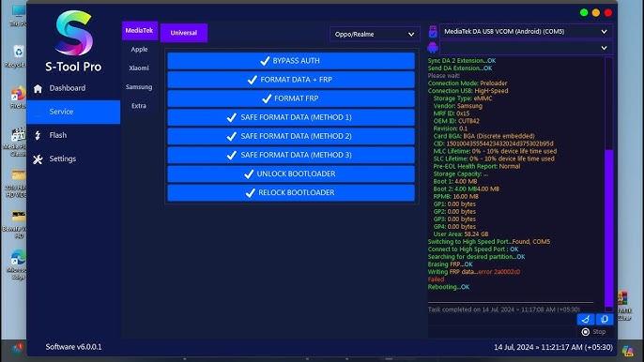Image resolution: width=644 pixels, height=362 pixels.
Task: Click the 'Failed' log line
Action: coord(436,279)
